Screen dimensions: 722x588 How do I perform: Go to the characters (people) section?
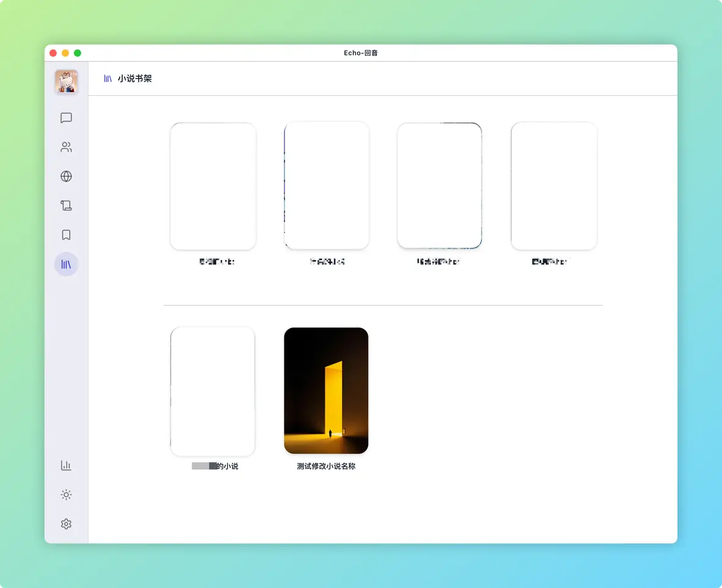click(66, 147)
